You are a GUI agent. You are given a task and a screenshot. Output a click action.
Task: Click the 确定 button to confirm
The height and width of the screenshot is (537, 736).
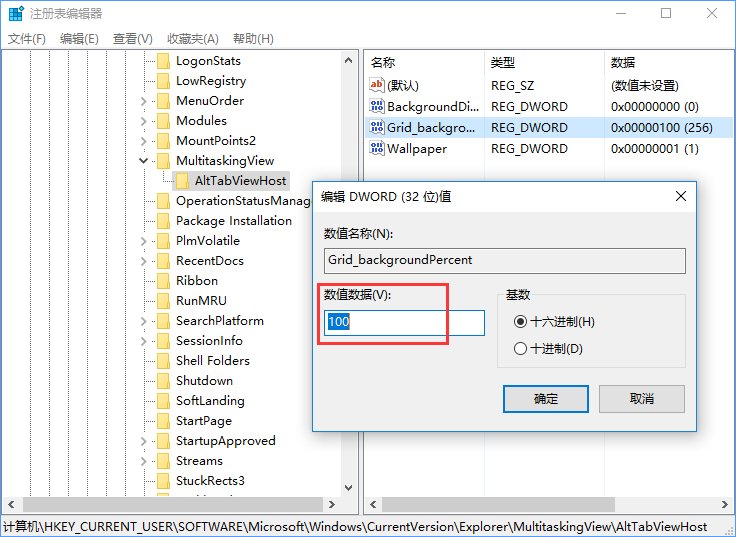(x=546, y=398)
